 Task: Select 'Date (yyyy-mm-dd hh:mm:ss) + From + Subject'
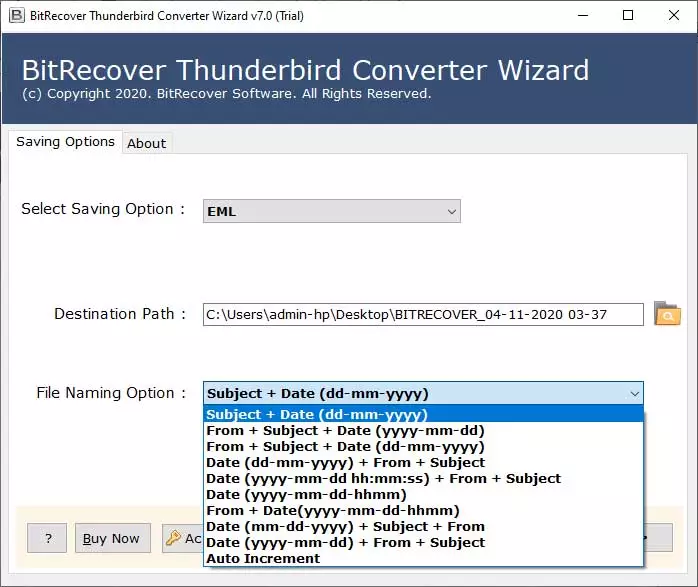coord(383,479)
